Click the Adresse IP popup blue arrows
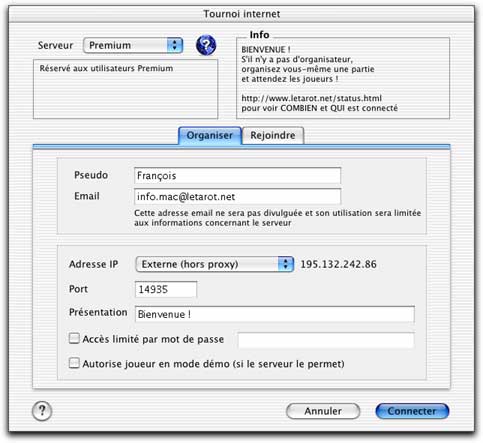This screenshot has width=483, height=443. pos(286,264)
